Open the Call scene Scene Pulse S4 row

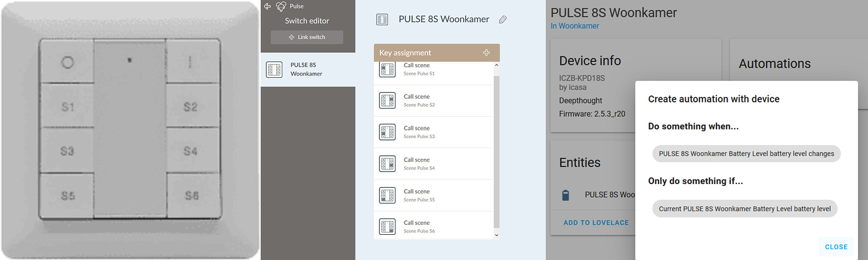click(433, 163)
